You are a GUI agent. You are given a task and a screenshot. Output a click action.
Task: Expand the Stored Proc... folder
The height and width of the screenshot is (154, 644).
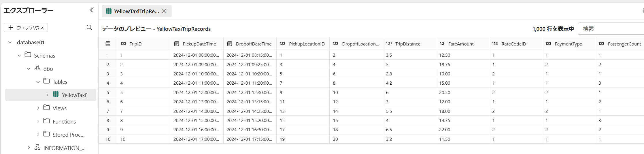click(x=38, y=134)
